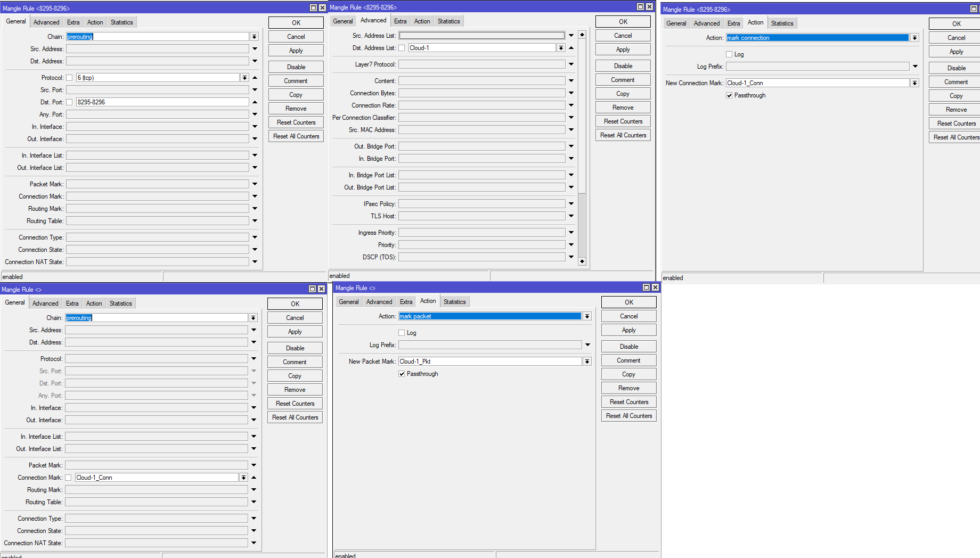Viewport: 980px width, 558px height.
Task: Click Reset Counters in upper General window
Action: [x=296, y=122]
